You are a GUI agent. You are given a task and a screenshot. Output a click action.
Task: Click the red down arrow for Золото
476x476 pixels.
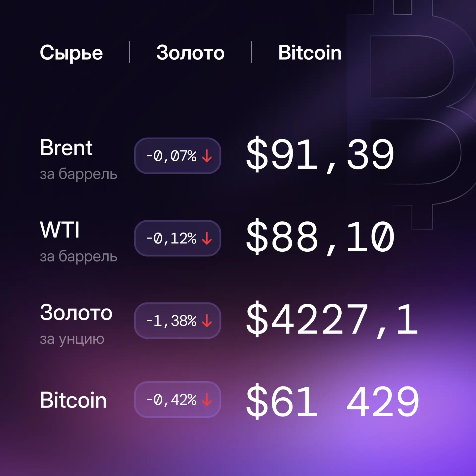pos(207,321)
